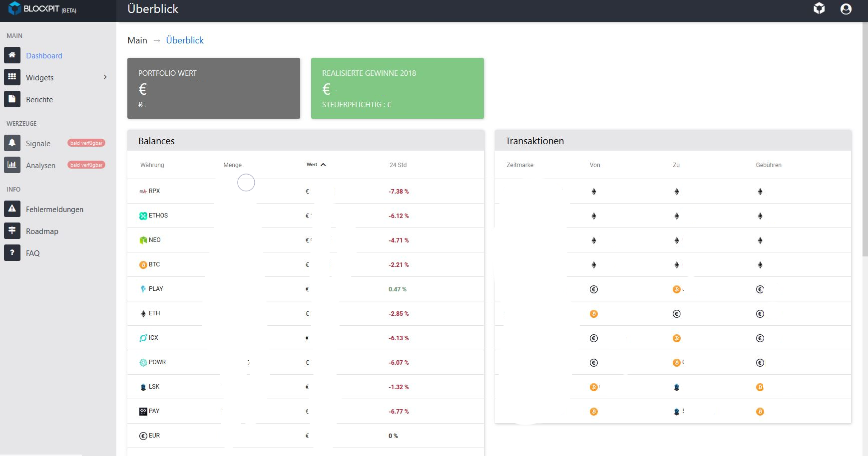
Task: Open the Dashboard home icon
Action: [x=12, y=55]
